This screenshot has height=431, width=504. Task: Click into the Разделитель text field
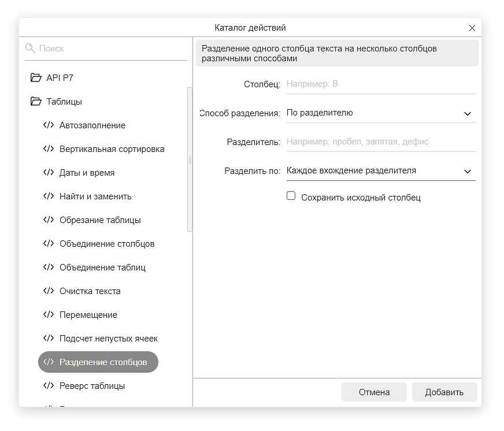(380, 142)
